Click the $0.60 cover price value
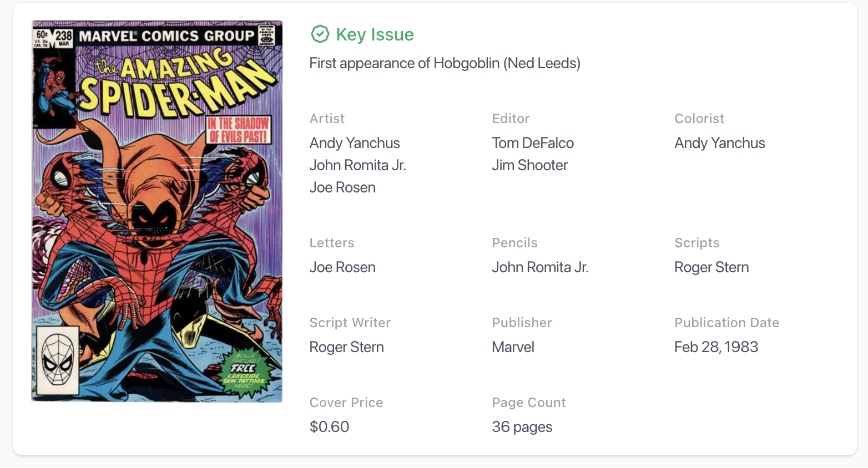868x468 pixels. 329,427
